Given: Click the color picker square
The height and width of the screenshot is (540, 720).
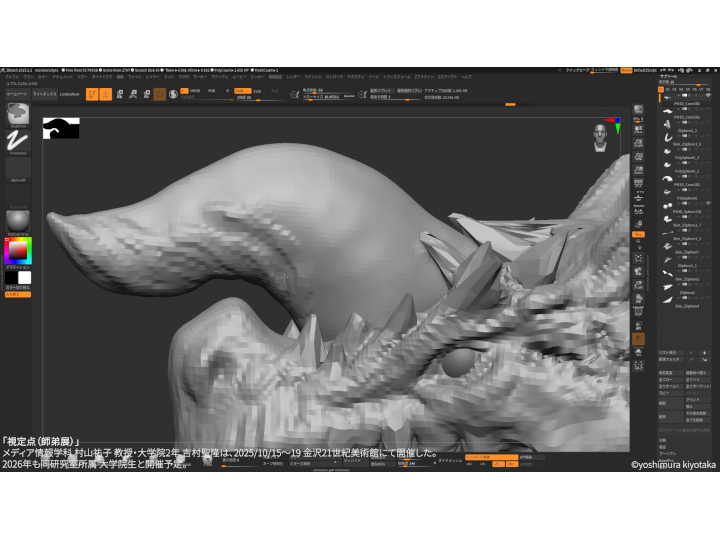Looking at the screenshot, I should click(x=18, y=248).
